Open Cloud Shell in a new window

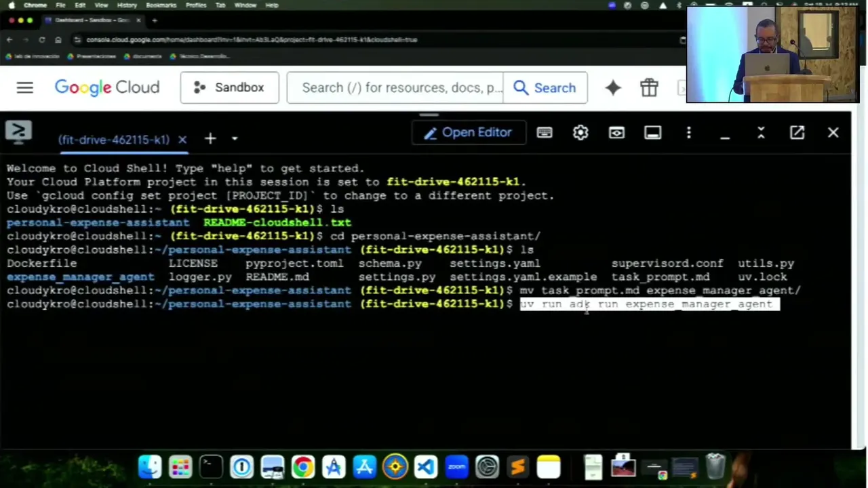[797, 133]
